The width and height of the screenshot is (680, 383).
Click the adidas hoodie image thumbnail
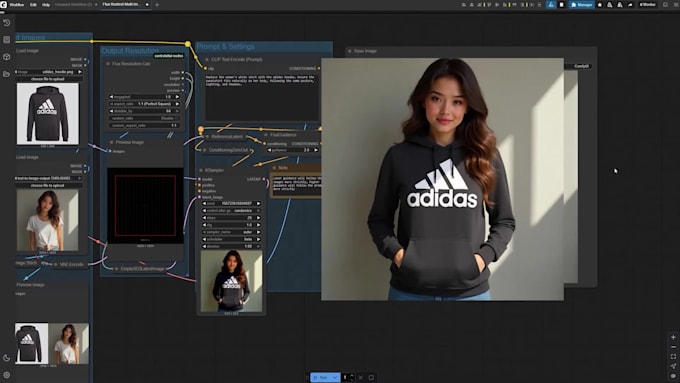point(48,114)
